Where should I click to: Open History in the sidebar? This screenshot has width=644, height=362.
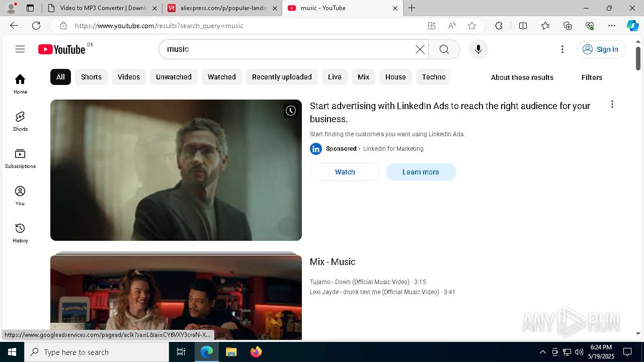click(20, 232)
